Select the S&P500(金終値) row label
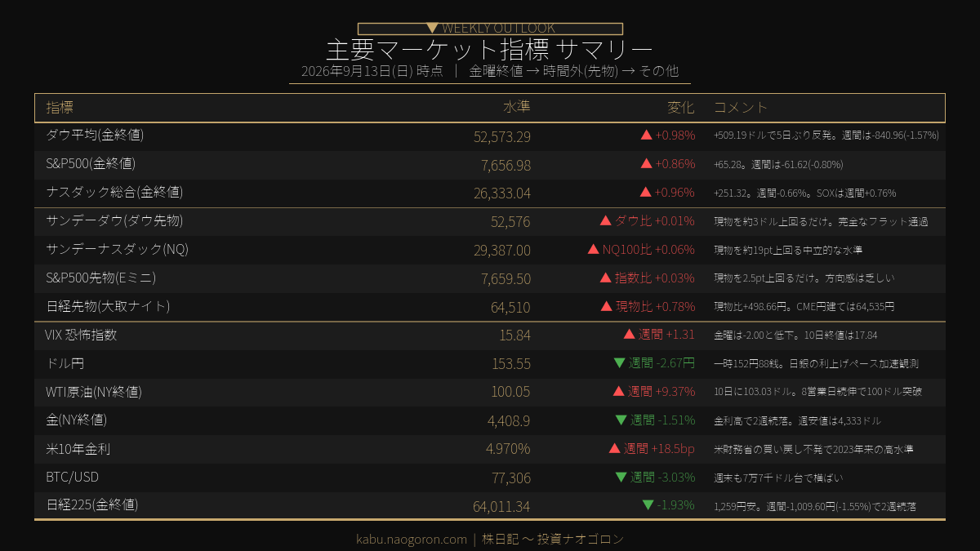 coord(91,163)
